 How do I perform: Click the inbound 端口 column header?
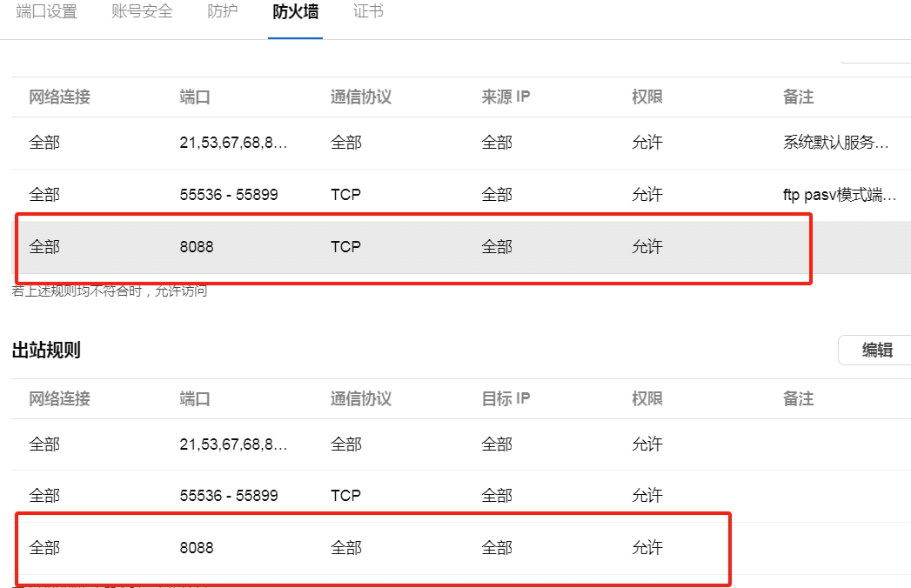click(x=195, y=97)
